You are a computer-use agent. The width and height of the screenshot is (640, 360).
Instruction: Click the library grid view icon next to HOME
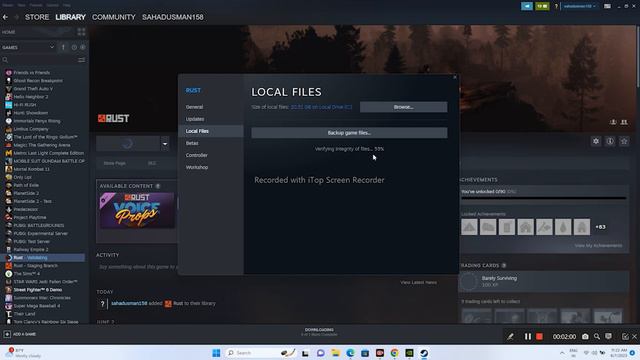click(x=81, y=32)
